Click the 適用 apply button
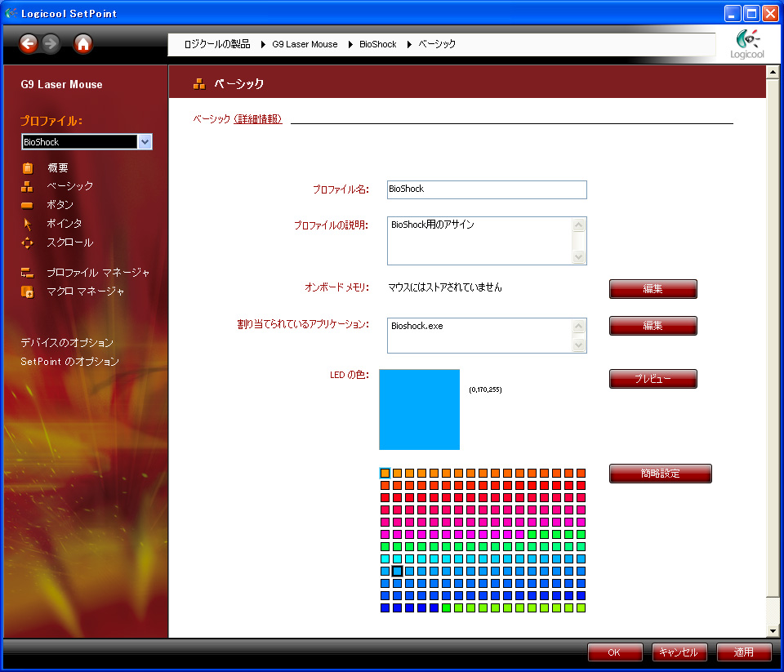The width and height of the screenshot is (784, 672). coord(743,652)
